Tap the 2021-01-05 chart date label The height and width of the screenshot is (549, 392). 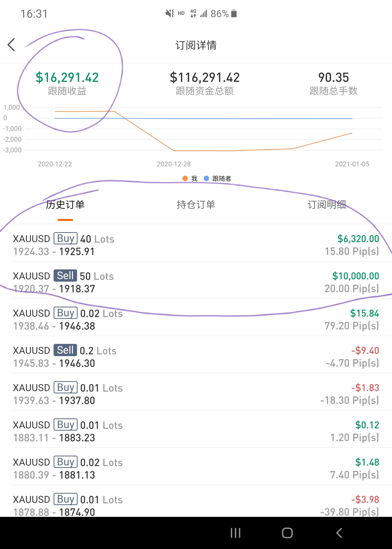click(x=352, y=164)
